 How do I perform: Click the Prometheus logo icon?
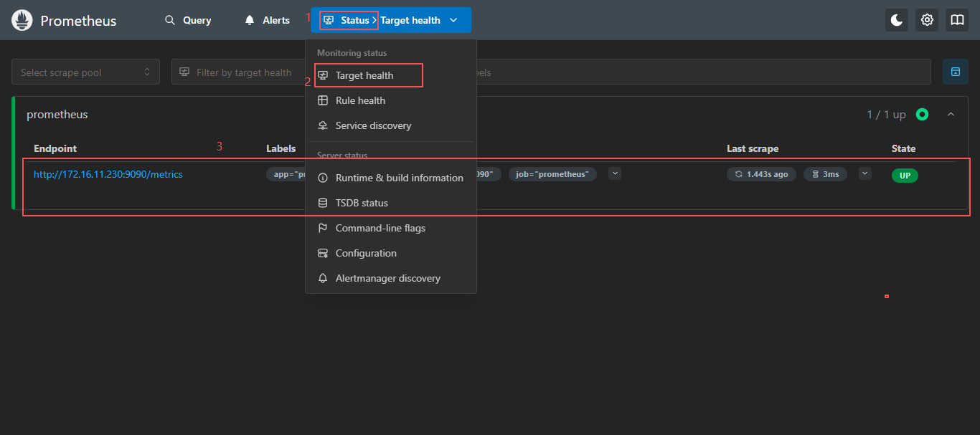point(22,20)
